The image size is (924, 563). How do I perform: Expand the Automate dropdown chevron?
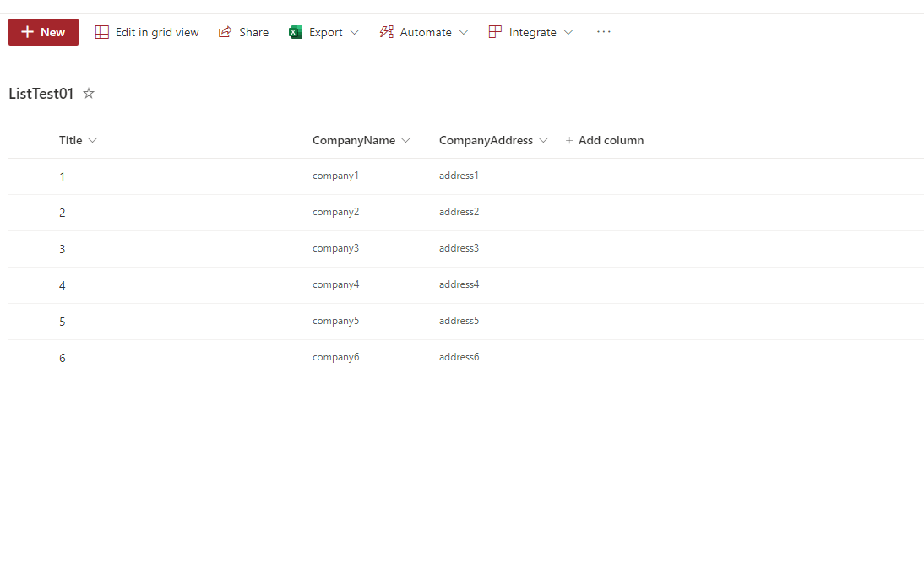pos(464,32)
